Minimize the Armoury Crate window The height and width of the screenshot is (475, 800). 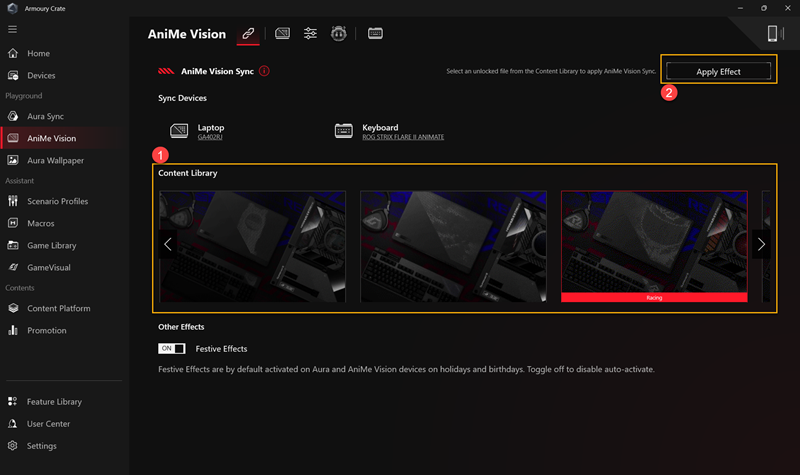[x=740, y=8]
